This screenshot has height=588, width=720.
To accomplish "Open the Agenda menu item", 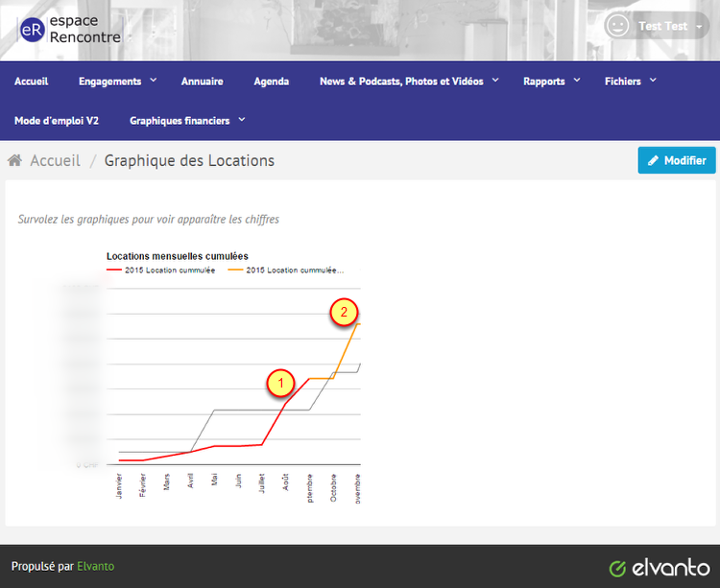I will pos(271,82).
